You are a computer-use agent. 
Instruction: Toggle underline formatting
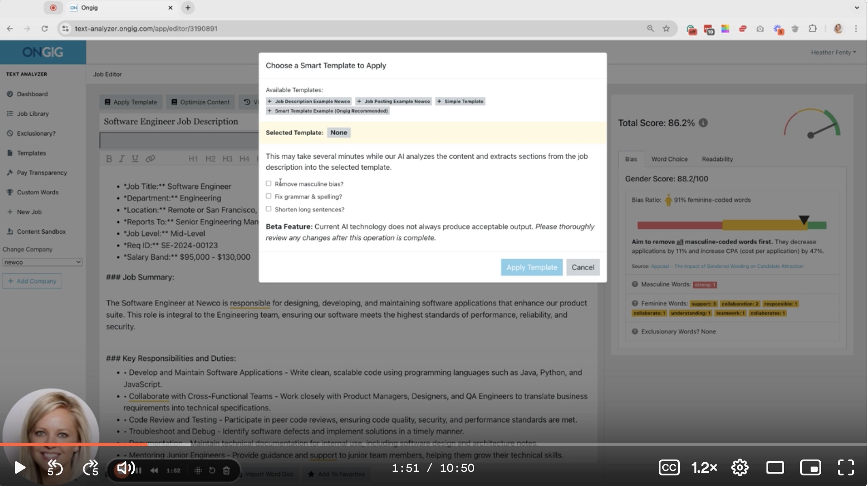(135, 159)
